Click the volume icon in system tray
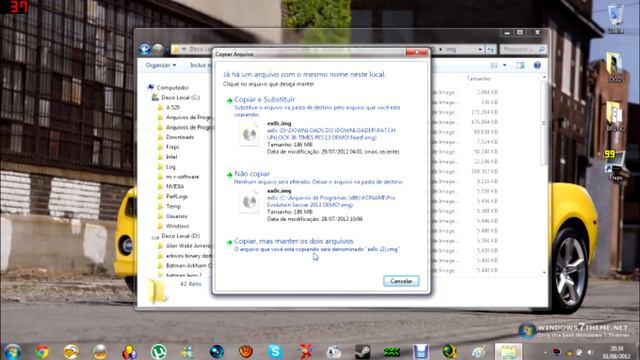Viewport: 640px width, 360px height. [590, 352]
